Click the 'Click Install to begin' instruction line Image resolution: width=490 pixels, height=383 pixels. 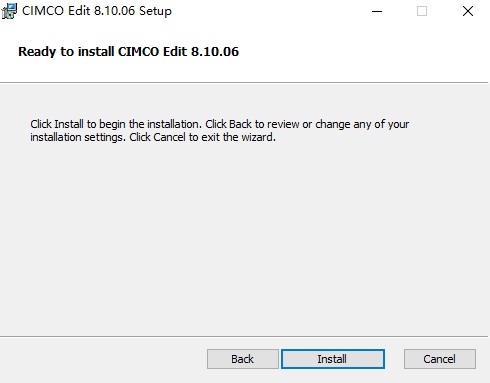tap(219, 124)
